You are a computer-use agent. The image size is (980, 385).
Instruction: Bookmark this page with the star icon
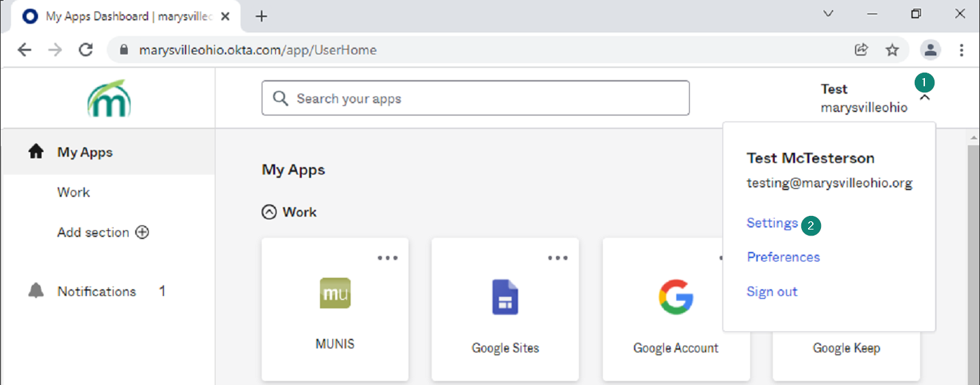[x=892, y=50]
